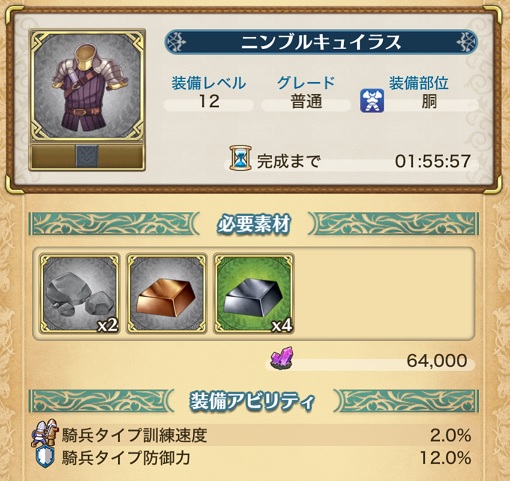Tap the purple crystal currency icon
Screen dimensions: 510x481
coord(283,358)
